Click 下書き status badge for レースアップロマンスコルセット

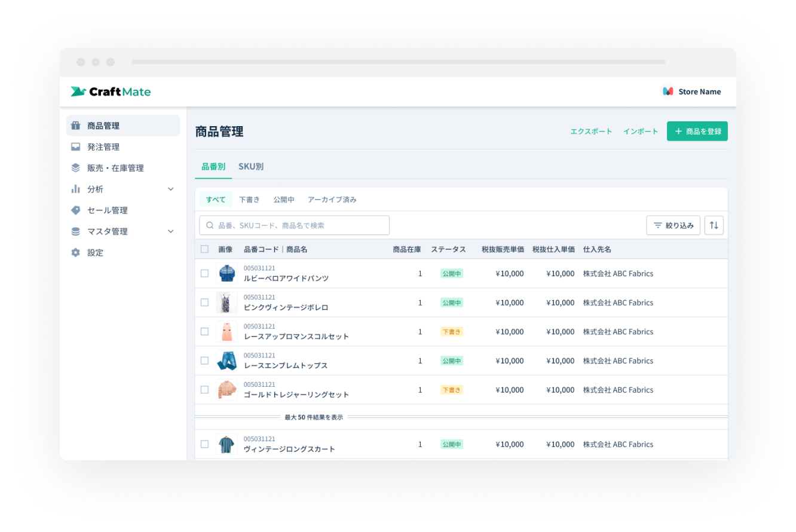[452, 331]
